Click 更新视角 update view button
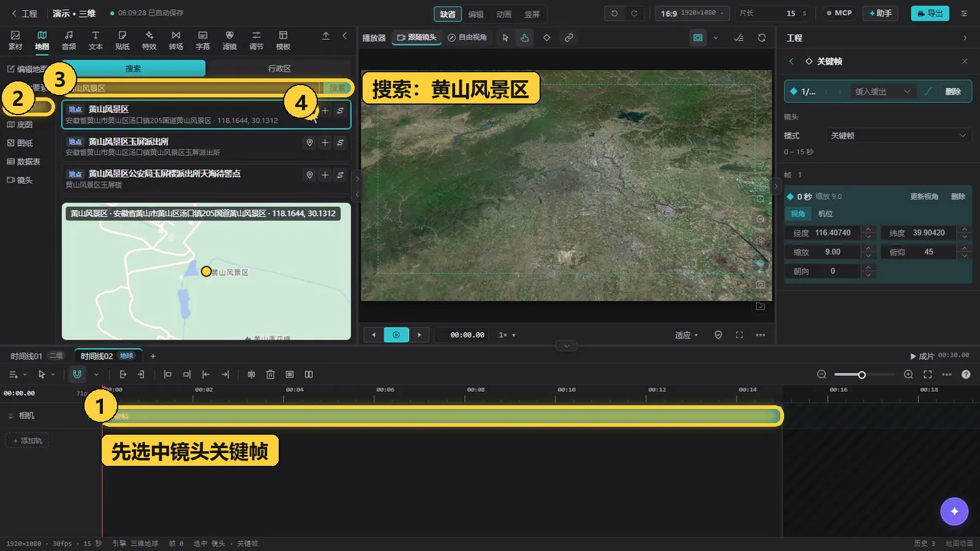980x551 pixels. coord(924,197)
